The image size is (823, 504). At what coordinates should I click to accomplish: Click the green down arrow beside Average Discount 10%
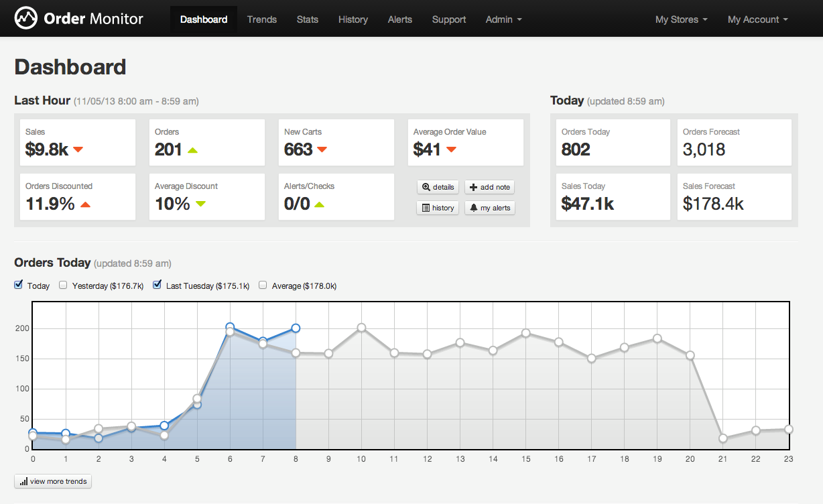click(x=200, y=204)
